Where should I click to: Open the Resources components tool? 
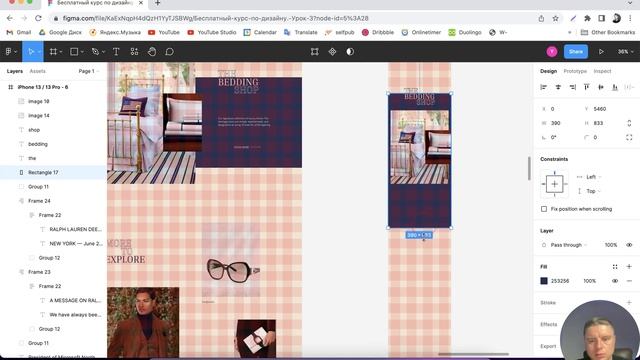point(134,52)
